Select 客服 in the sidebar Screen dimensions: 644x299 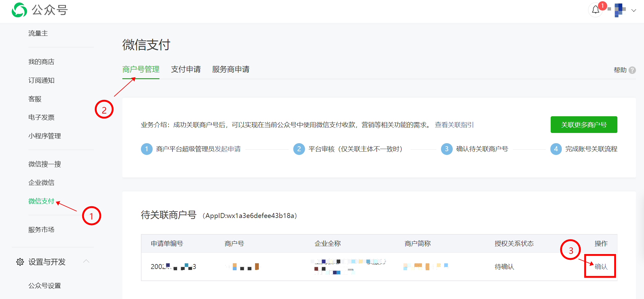click(x=35, y=99)
